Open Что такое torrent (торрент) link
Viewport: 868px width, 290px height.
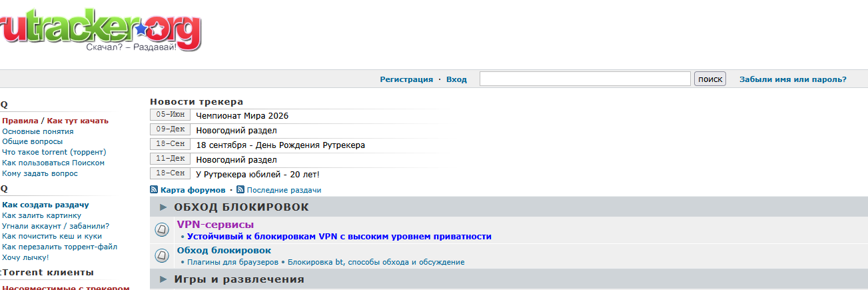pyautogui.click(x=54, y=152)
